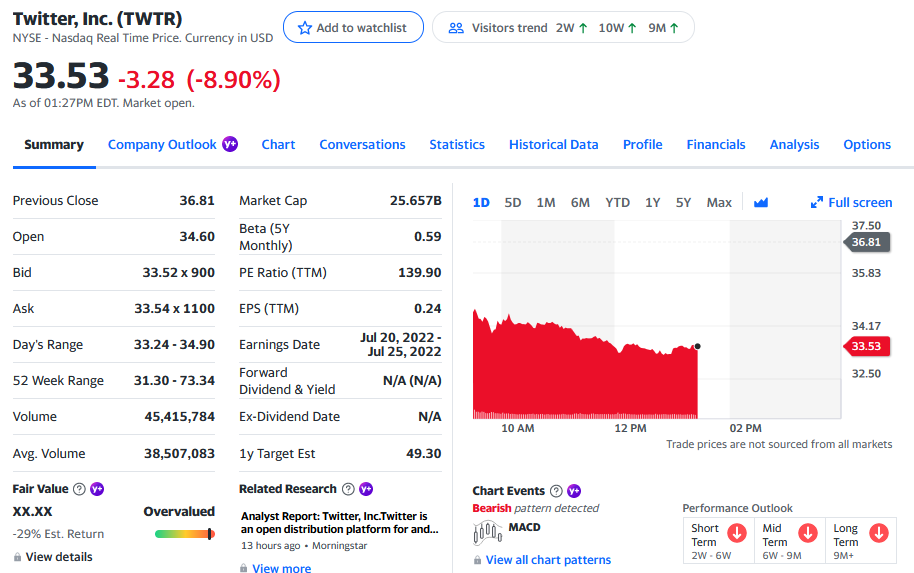Click the red 33.53 current price tag on chart

point(867,346)
